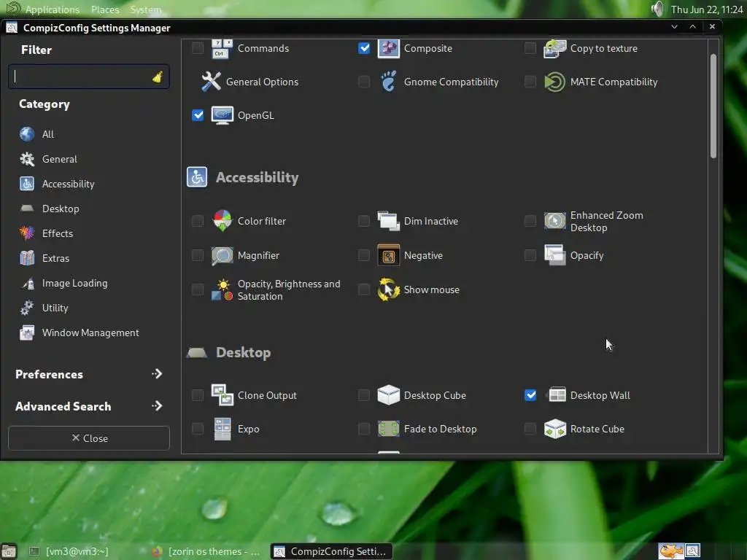747x560 pixels.
Task: Open the System menu
Action: pos(146,9)
